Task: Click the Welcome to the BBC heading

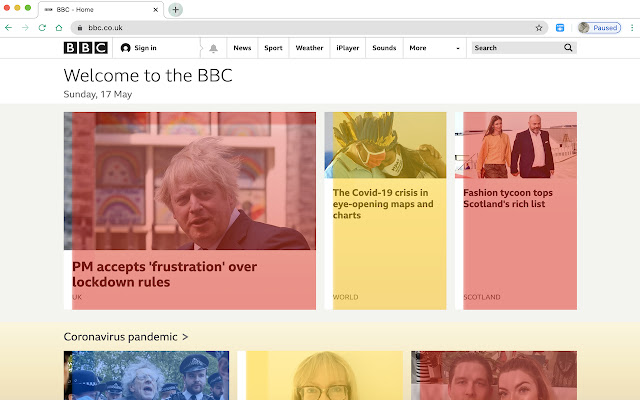Action: pyautogui.click(x=148, y=76)
